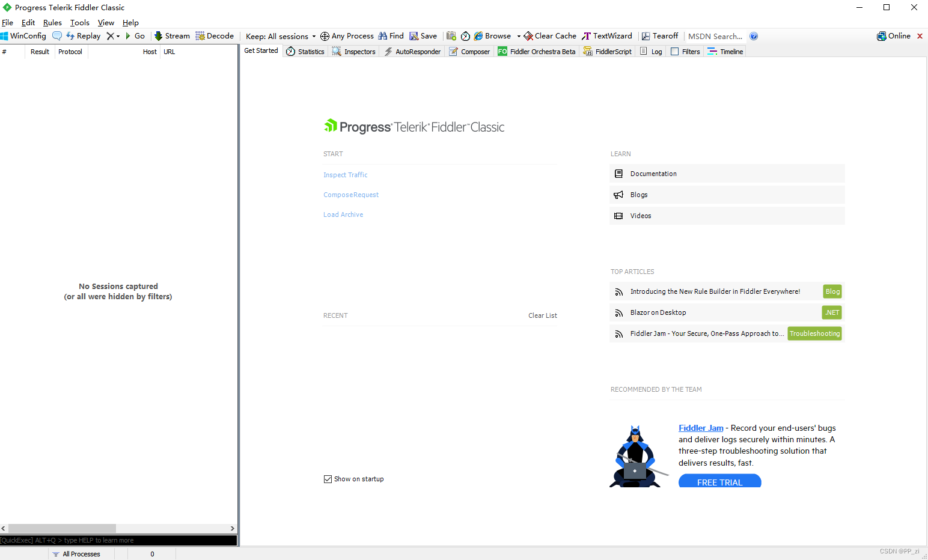Click All Processes filter in status bar
This screenshot has height=560, width=928.
81,554
